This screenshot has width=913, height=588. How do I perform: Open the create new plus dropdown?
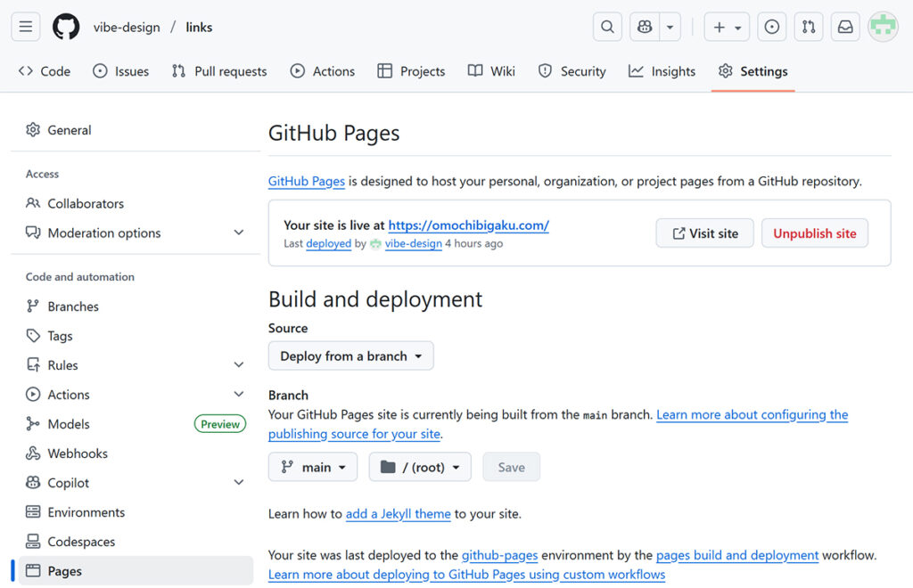click(x=727, y=27)
